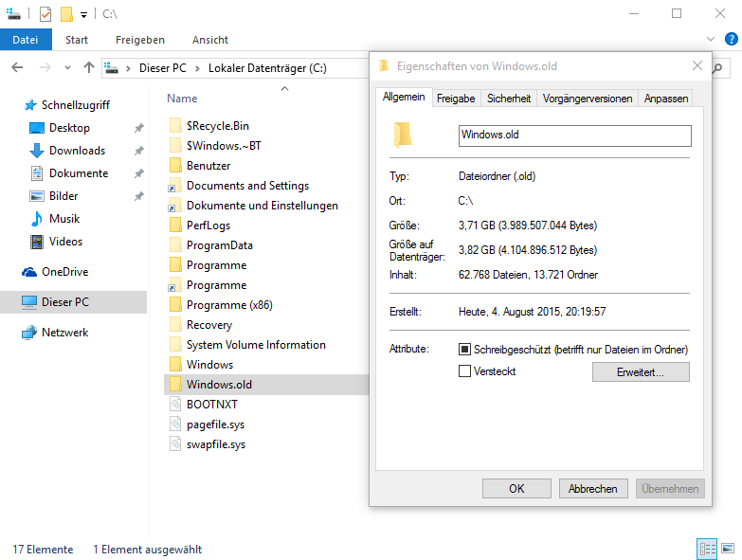
Task: Open the Freigabe tab
Action: point(456,99)
